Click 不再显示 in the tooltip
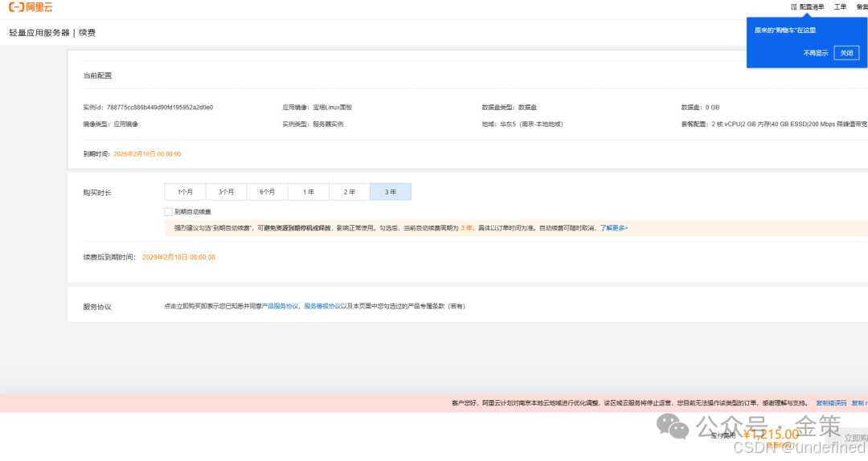The width and height of the screenshot is (868, 461). coord(815,53)
